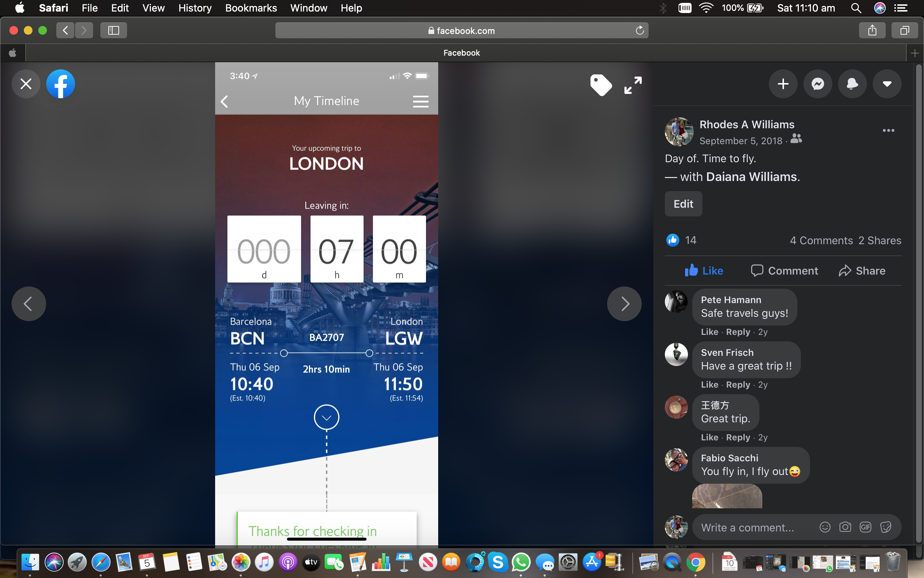Viewport: 924px width, 578px height.
Task: Click the Edit button on post
Action: pyautogui.click(x=684, y=204)
